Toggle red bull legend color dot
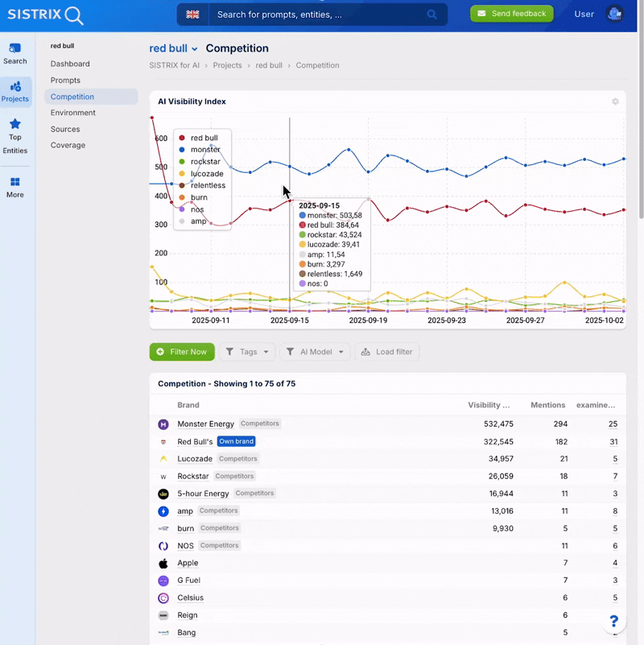This screenshot has height=645, width=644. pyautogui.click(x=182, y=139)
